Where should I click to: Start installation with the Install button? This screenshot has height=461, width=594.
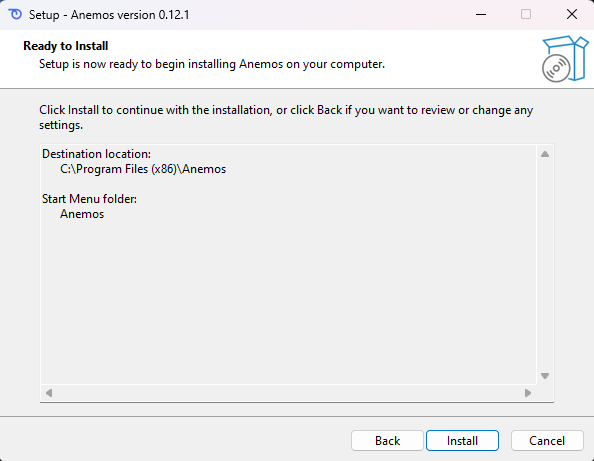[462, 441]
